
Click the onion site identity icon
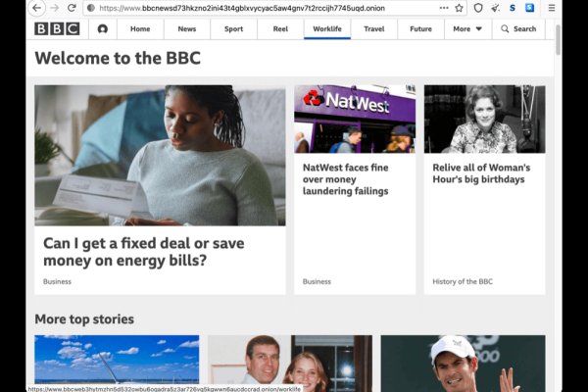tap(90, 8)
